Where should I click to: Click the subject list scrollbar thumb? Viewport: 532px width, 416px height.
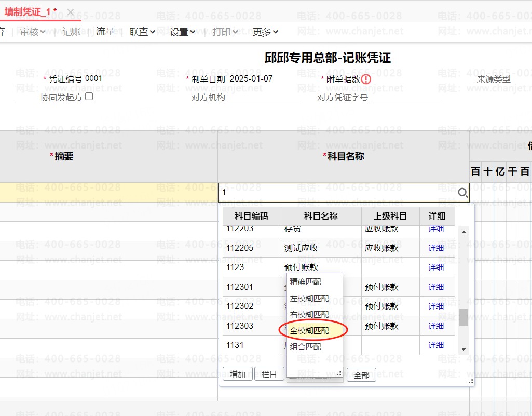[463, 317]
